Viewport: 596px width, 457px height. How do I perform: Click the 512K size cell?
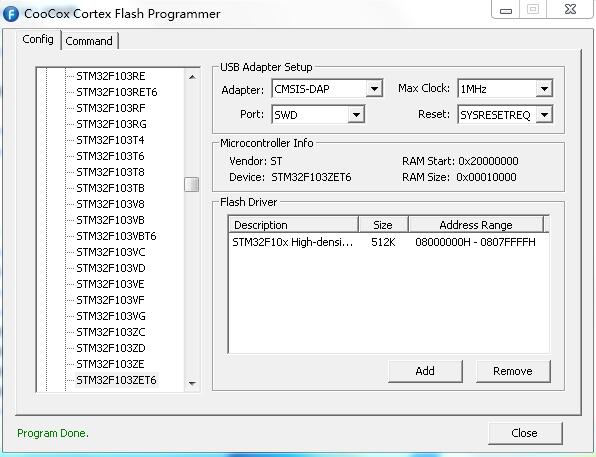click(383, 242)
